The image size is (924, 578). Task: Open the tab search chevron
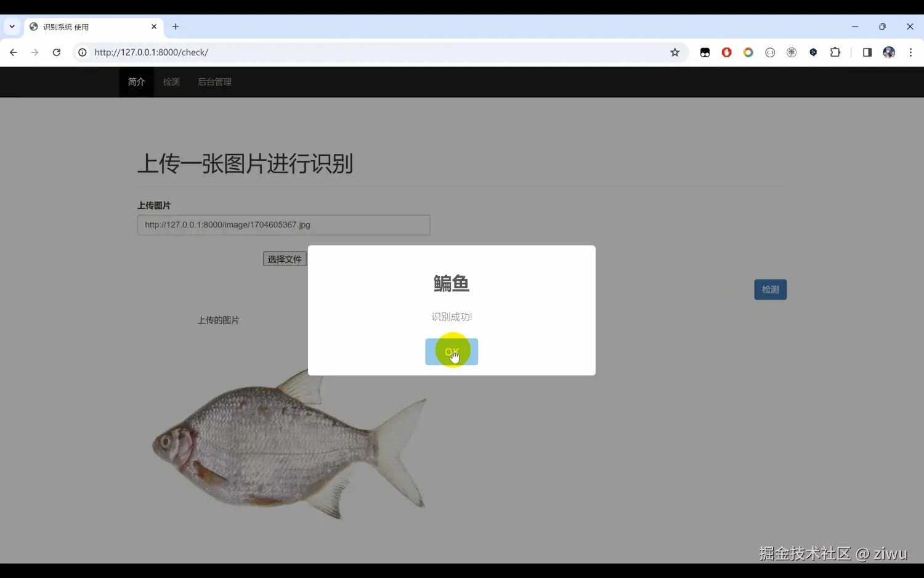11,26
